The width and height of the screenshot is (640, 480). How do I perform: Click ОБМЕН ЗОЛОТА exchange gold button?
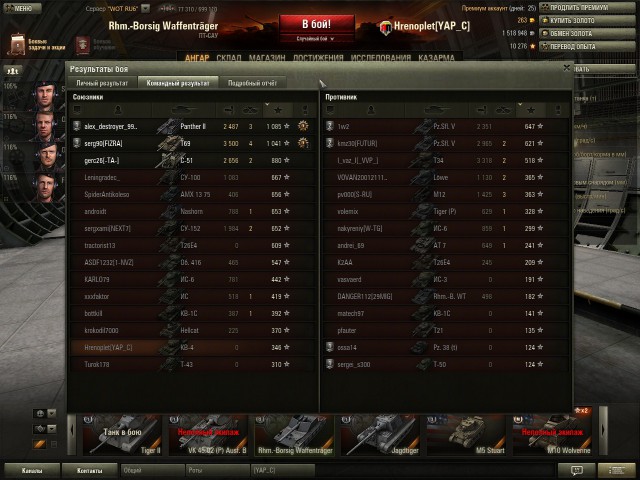(x=587, y=33)
